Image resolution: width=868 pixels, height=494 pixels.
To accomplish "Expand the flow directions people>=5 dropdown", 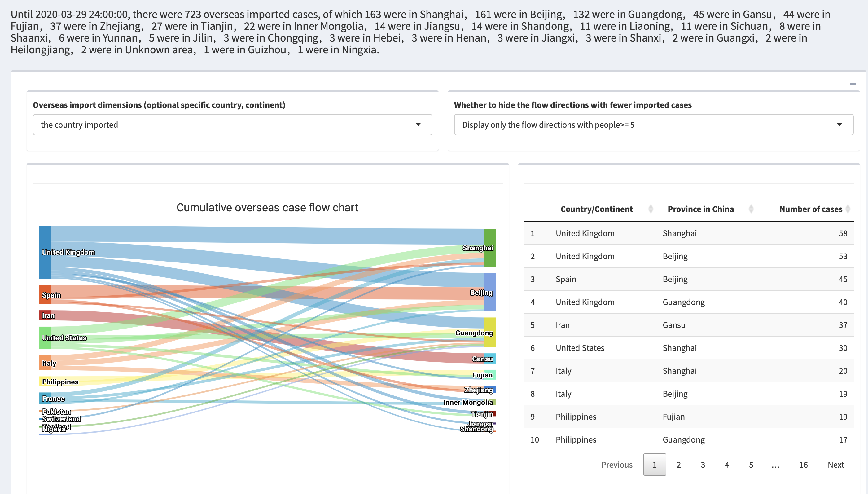I will (x=653, y=125).
